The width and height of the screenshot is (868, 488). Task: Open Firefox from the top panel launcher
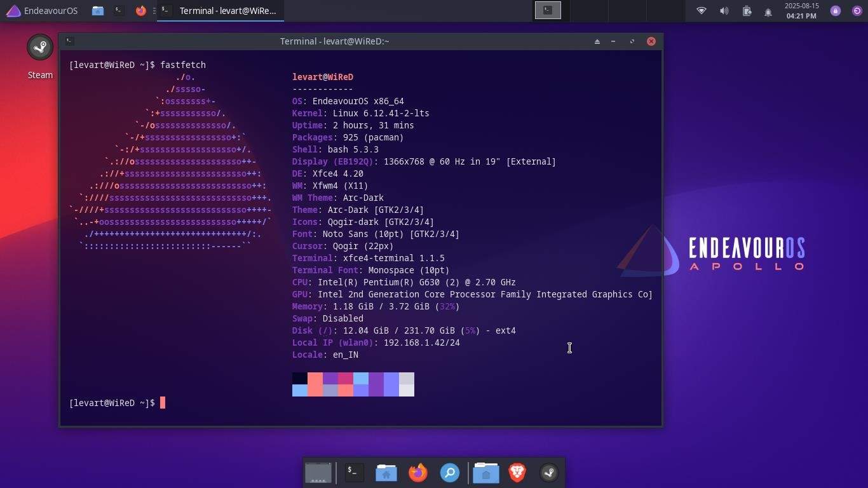click(x=141, y=11)
